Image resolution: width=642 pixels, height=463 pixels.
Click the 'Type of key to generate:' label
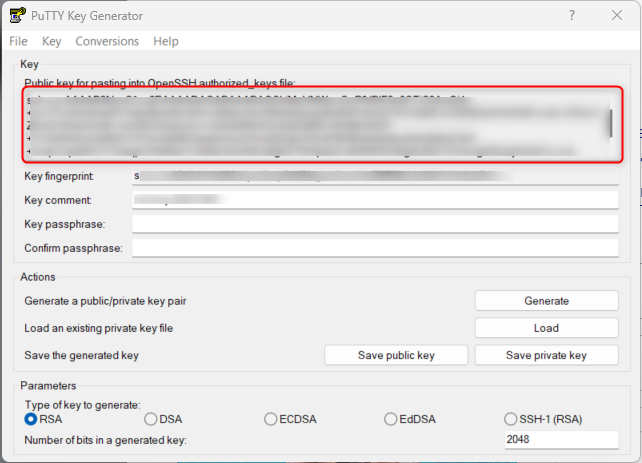[x=82, y=405]
